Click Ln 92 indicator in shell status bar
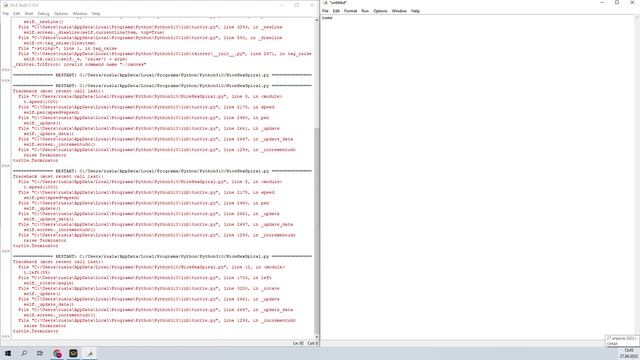Image resolution: width=640 pixels, height=360 pixels. (x=298, y=343)
